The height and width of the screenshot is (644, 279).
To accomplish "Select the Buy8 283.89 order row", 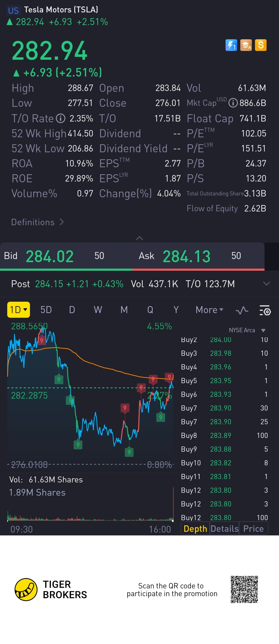I will point(224,435).
